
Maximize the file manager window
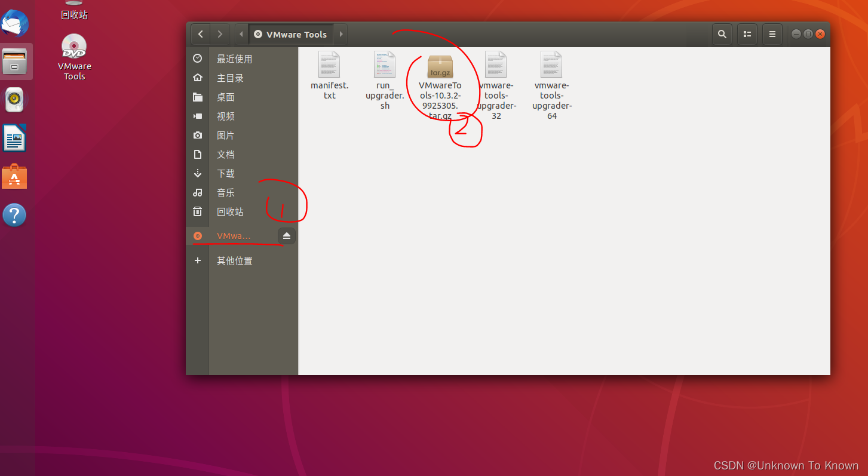808,34
